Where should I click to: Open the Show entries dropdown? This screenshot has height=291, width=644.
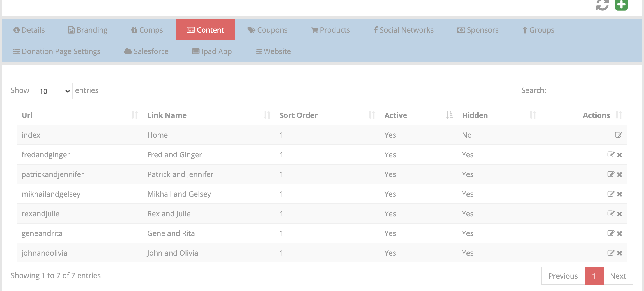[52, 91]
